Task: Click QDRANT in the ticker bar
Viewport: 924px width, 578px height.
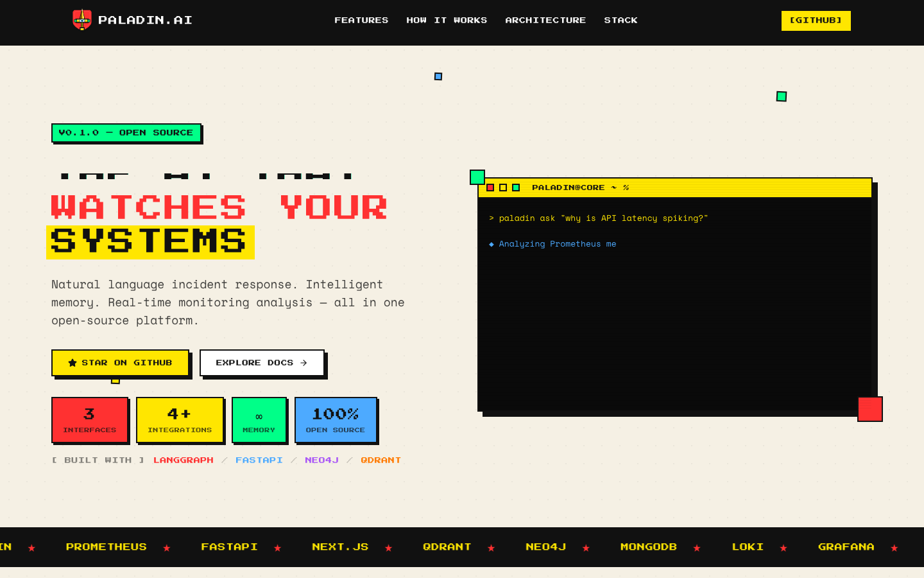Action: tap(447, 547)
